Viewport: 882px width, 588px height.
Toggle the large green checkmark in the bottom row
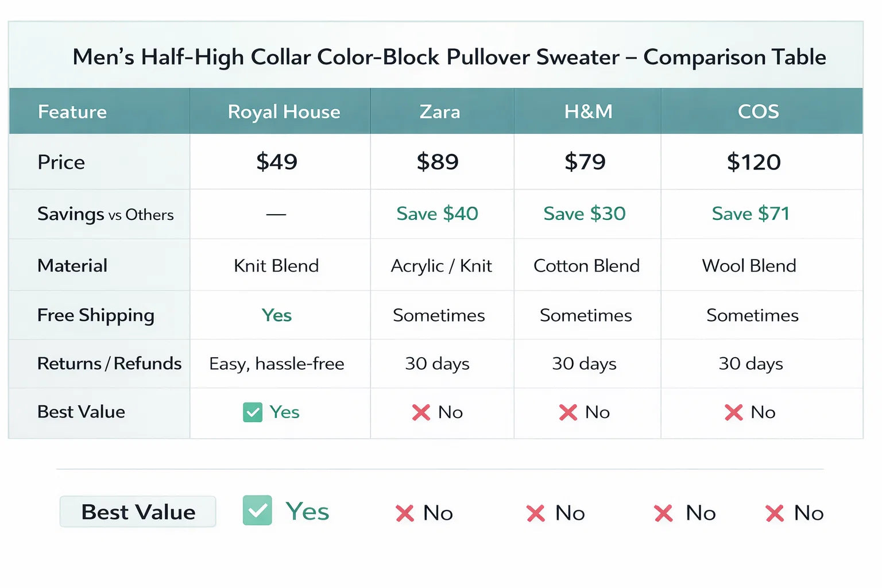click(257, 510)
